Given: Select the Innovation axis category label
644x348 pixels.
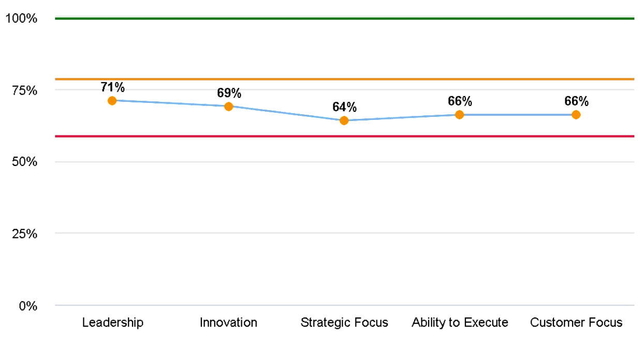Looking at the screenshot, I should coord(228,323).
